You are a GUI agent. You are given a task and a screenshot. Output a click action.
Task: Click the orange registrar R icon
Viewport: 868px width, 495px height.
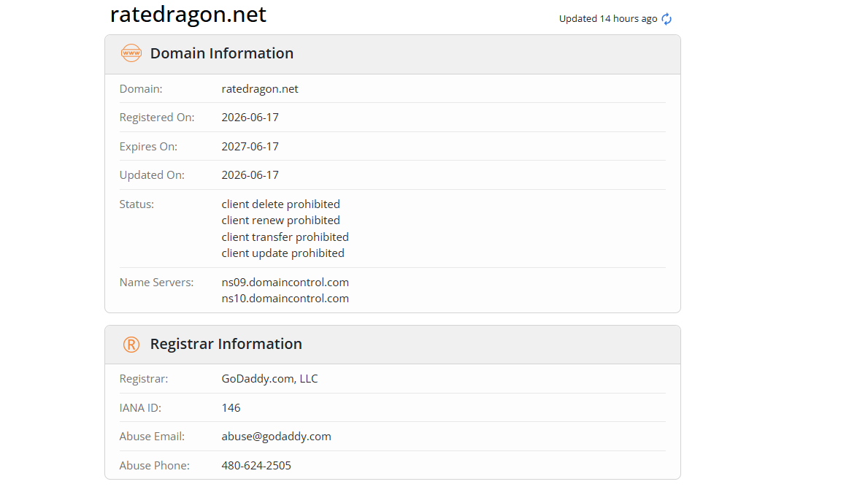tap(131, 345)
